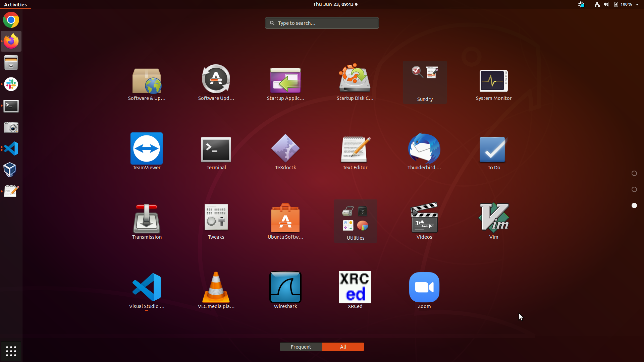Switch to the Frequent tab
This screenshot has height=362, width=644.
pyautogui.click(x=301, y=347)
